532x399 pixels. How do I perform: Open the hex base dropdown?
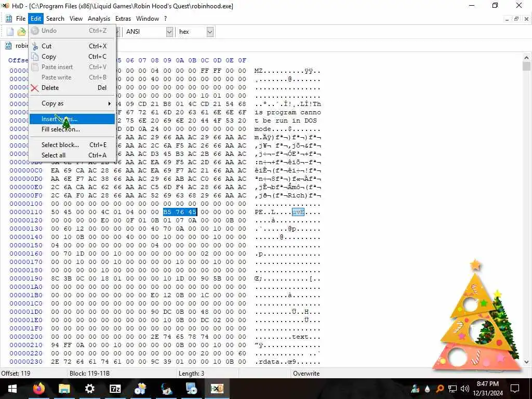[210, 32]
